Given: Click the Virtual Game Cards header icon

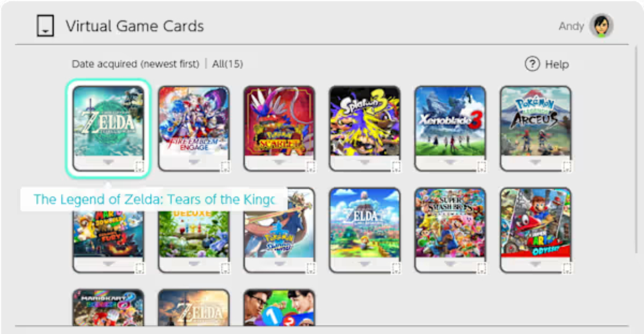Looking at the screenshot, I should click(x=45, y=26).
